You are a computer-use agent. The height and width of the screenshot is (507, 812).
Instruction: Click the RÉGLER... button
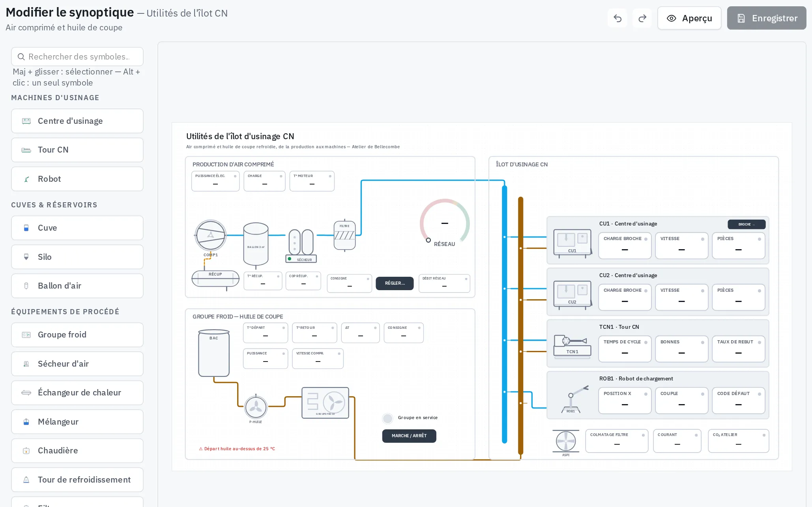coord(395,283)
